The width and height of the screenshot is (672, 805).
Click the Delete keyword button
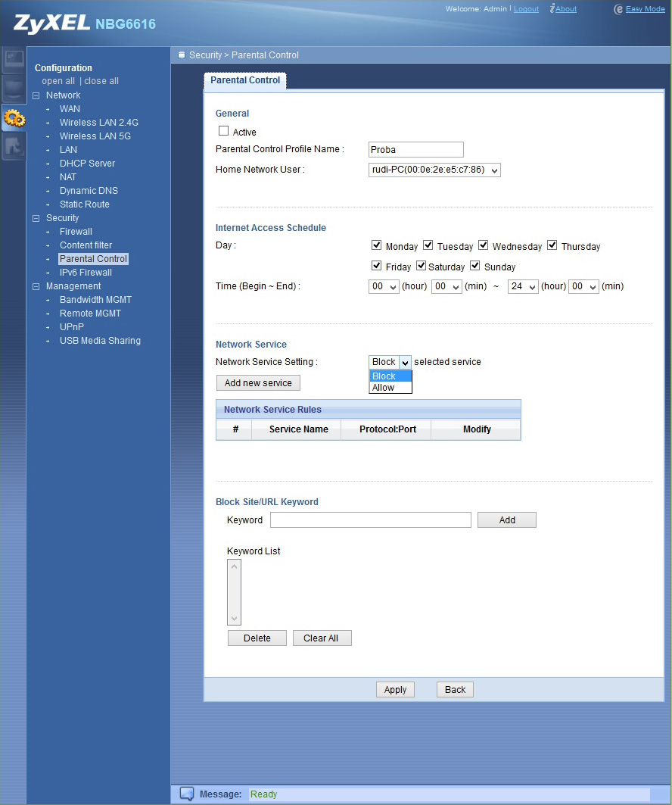(x=257, y=638)
